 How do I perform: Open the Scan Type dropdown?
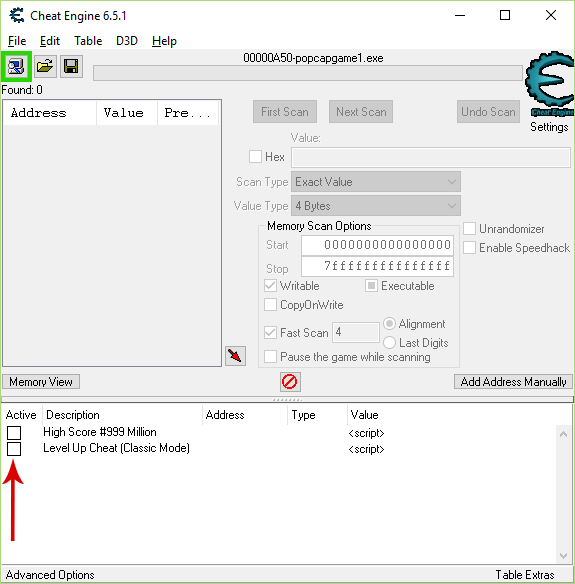376,182
